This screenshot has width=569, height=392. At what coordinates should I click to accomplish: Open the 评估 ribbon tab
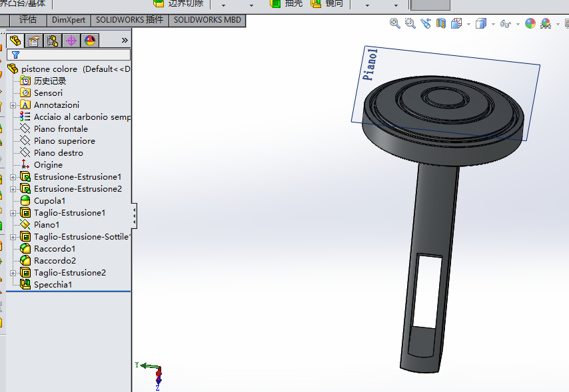pos(28,19)
